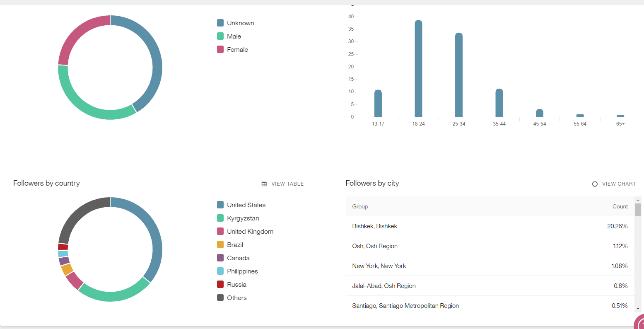Screen dimensions: 644x329
Task: Open the VIEW TABLE link for countries
Action: click(x=283, y=184)
